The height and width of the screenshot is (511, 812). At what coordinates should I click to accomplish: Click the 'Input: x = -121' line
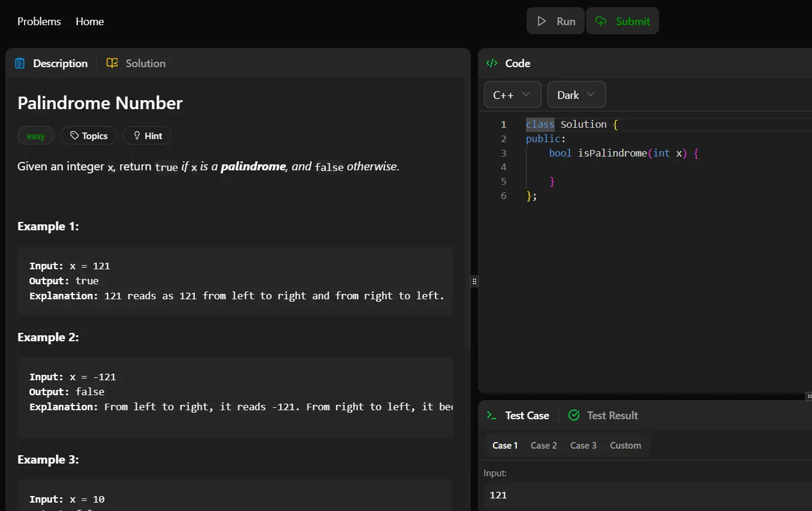(73, 377)
